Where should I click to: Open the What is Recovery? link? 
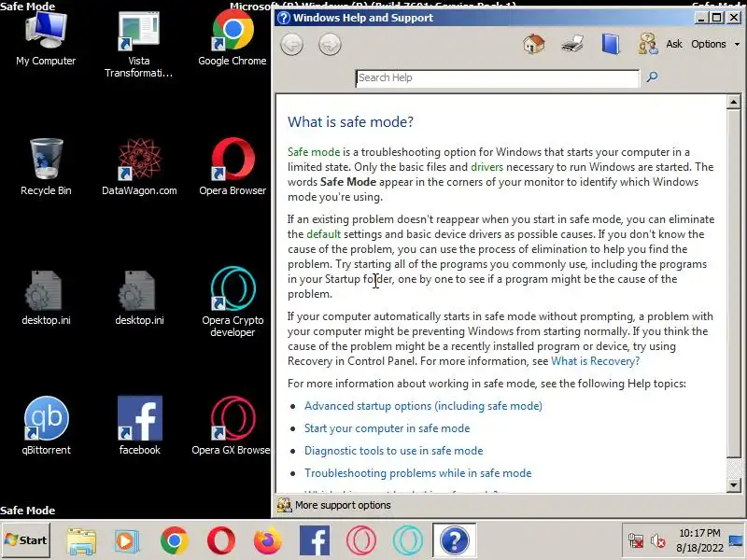(x=595, y=361)
